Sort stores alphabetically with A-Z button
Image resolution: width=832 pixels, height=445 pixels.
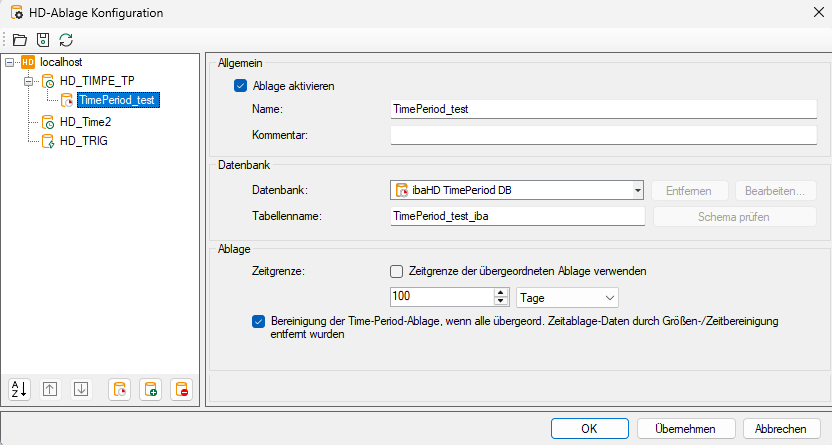tap(21, 389)
